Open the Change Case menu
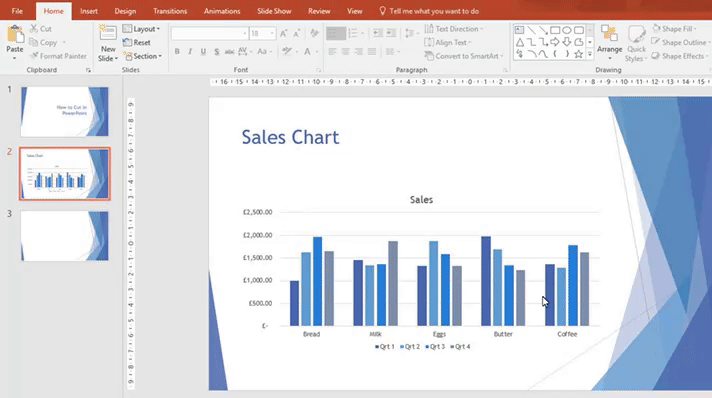 coord(264,51)
